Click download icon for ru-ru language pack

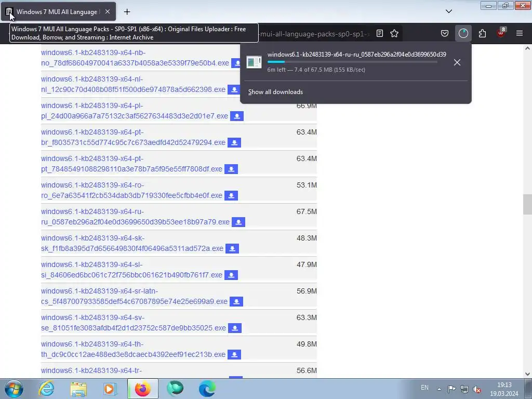(x=238, y=222)
